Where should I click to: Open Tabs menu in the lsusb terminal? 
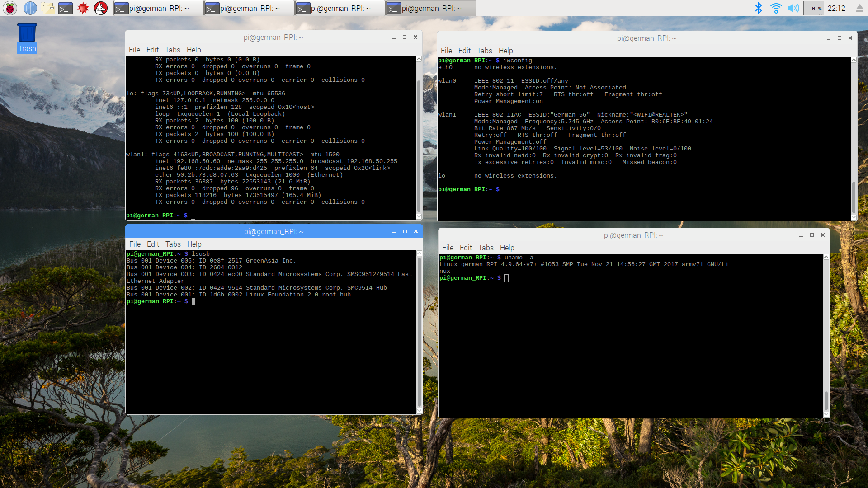[173, 244]
